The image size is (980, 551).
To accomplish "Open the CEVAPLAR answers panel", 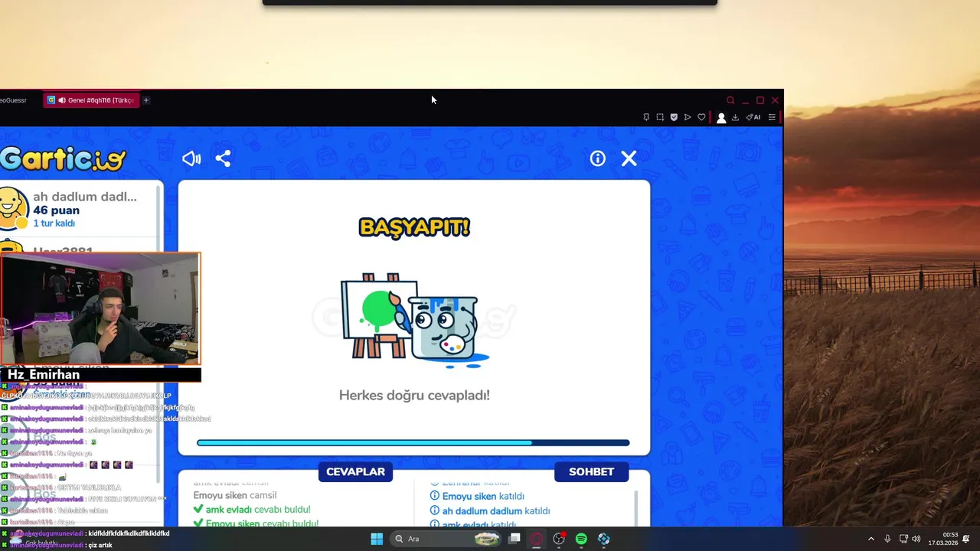I will click(x=355, y=472).
